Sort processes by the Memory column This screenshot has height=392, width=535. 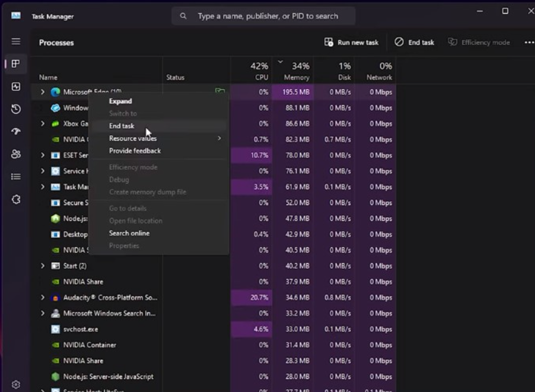(x=293, y=71)
